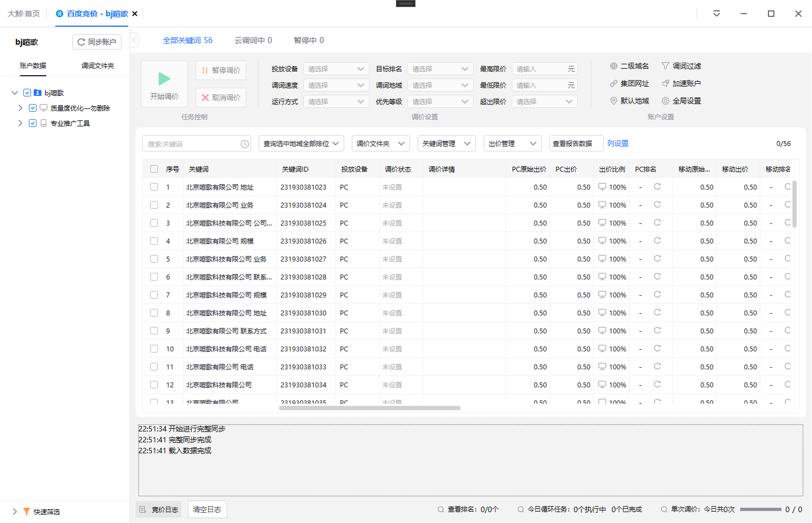Click the 今日循环任务 search icon
This screenshot has width=812, height=523.
521,509
